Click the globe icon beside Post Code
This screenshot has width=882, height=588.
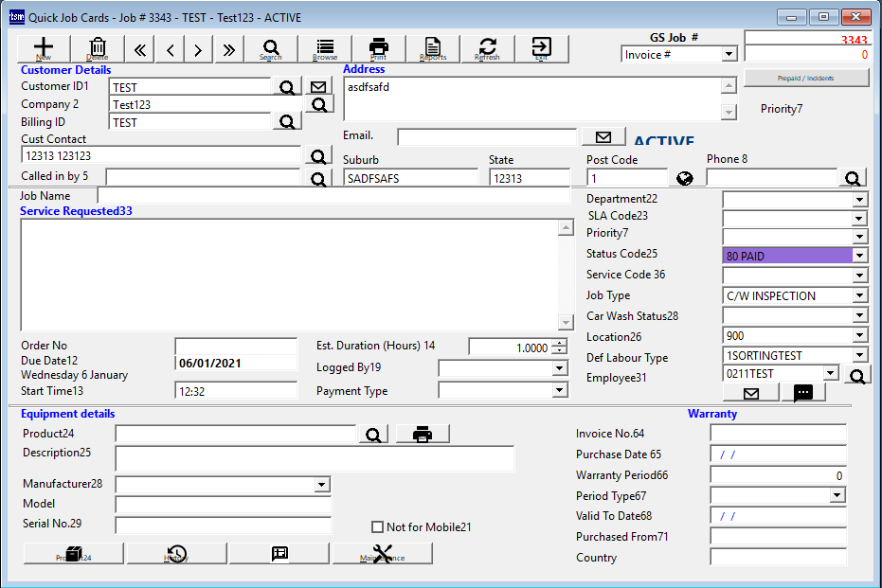685,178
